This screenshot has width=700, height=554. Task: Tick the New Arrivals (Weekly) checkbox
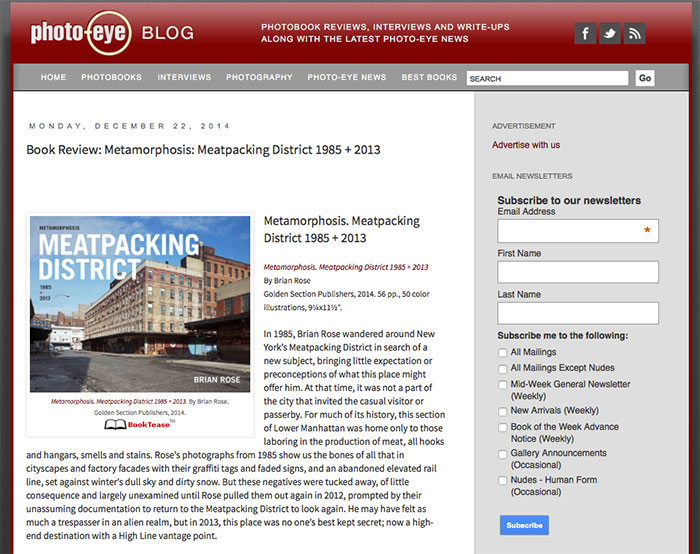click(503, 411)
